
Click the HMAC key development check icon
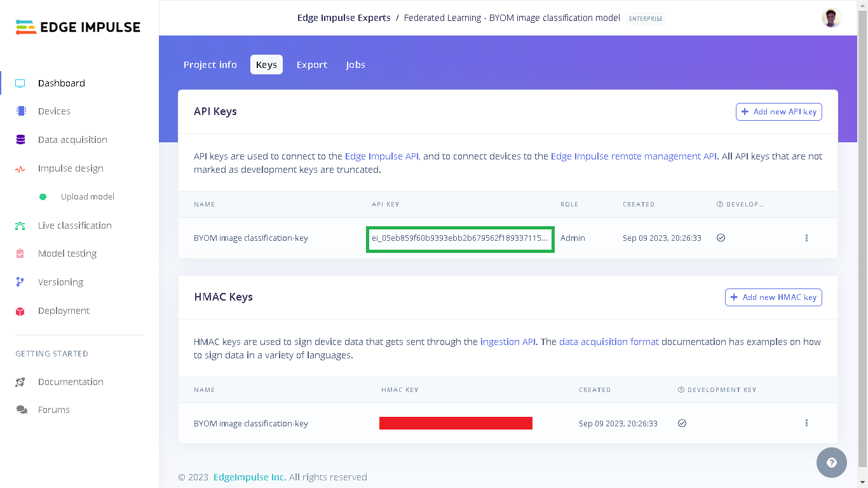[682, 423]
